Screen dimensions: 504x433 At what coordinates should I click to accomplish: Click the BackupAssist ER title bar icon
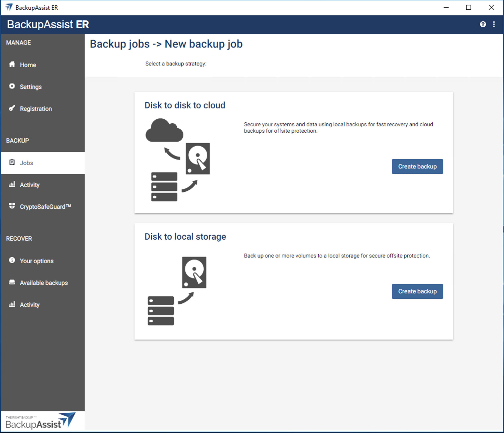tap(9, 7)
